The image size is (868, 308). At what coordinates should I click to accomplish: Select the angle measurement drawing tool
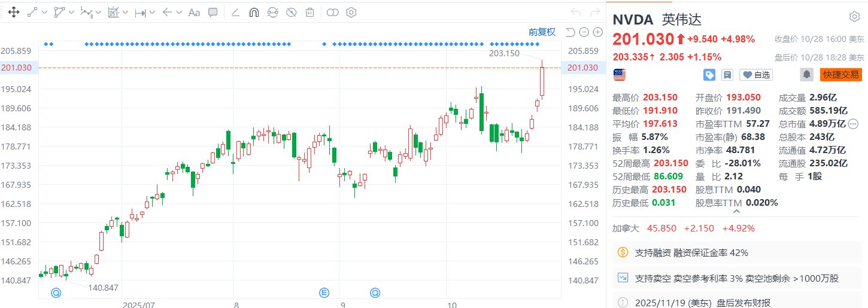(235, 12)
